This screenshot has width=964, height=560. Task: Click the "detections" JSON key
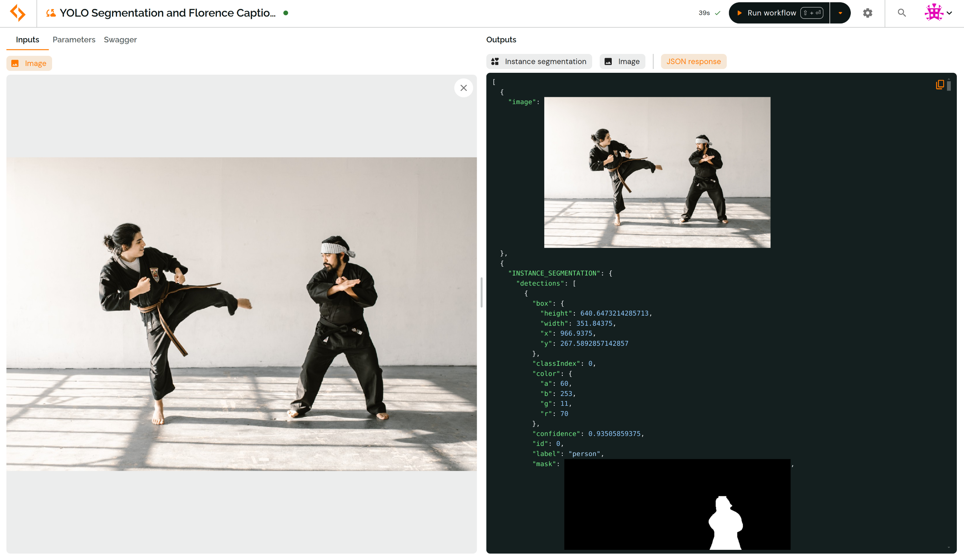pos(540,284)
